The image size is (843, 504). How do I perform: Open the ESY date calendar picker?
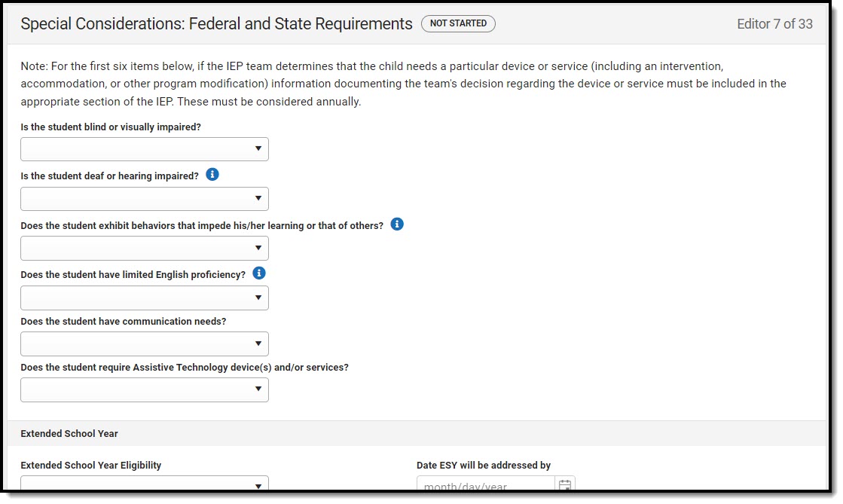[x=565, y=485]
